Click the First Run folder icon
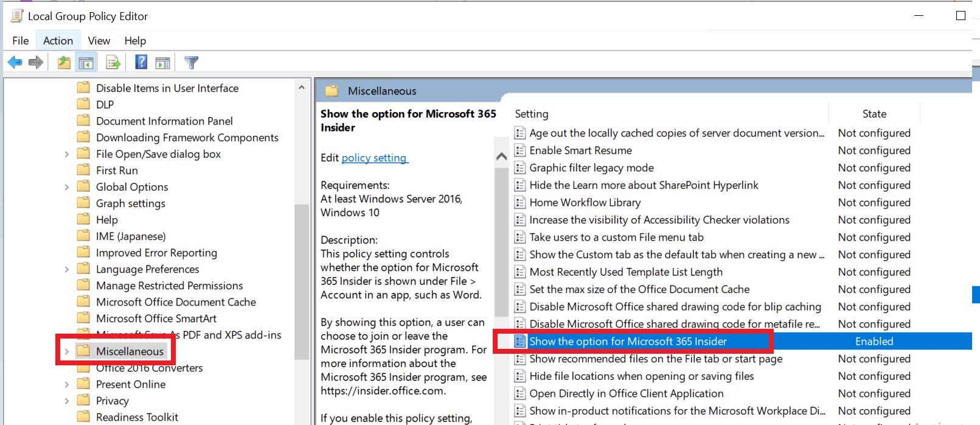The height and width of the screenshot is (425, 980). [x=84, y=170]
